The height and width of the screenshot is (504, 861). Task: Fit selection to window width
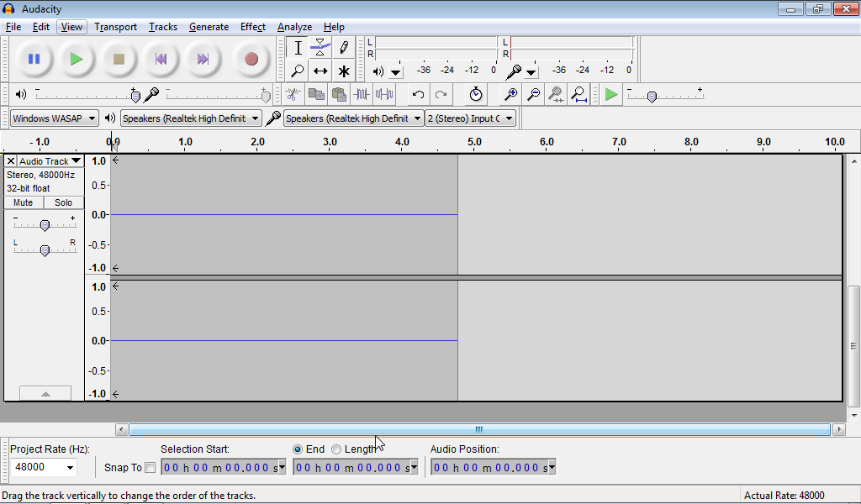pyautogui.click(x=556, y=94)
